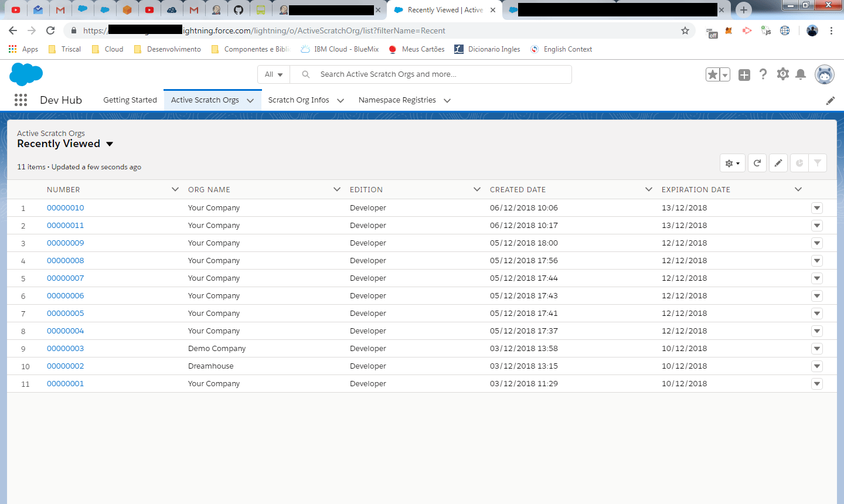The width and height of the screenshot is (844, 504).
Task: Expand the favorites list dropdown arrow
Action: pyautogui.click(x=725, y=74)
